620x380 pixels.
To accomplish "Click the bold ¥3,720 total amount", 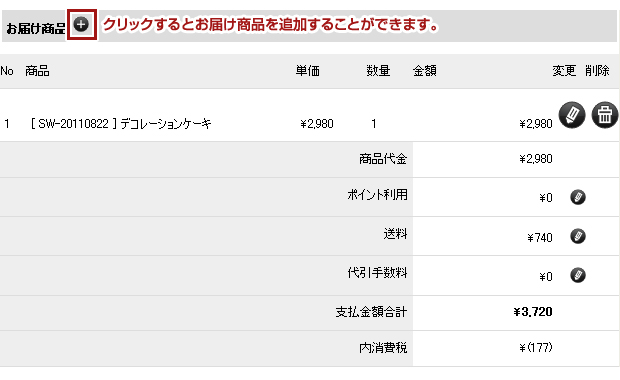I will point(533,312).
